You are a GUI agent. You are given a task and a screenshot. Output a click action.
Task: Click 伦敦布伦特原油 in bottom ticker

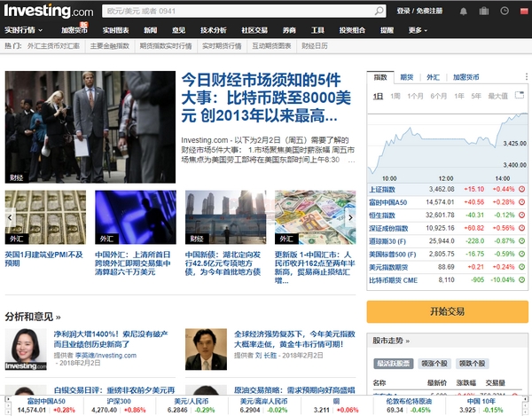pos(409,402)
